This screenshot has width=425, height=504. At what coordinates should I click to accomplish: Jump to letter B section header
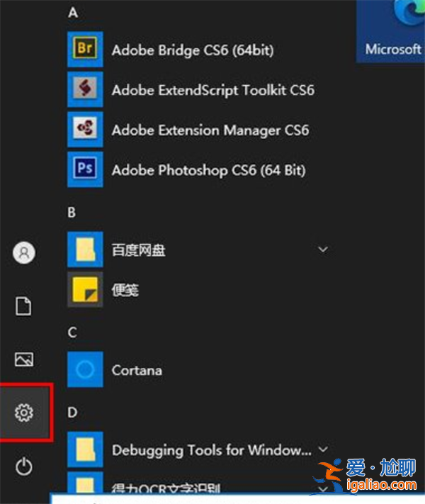coord(72,213)
